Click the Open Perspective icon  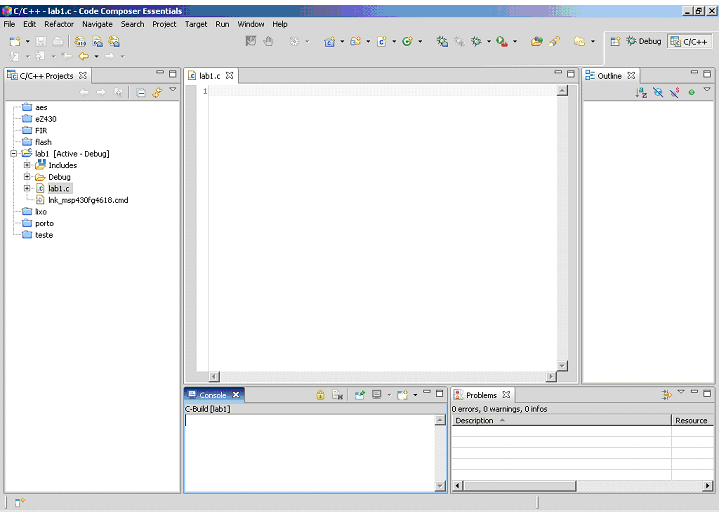coord(615,42)
